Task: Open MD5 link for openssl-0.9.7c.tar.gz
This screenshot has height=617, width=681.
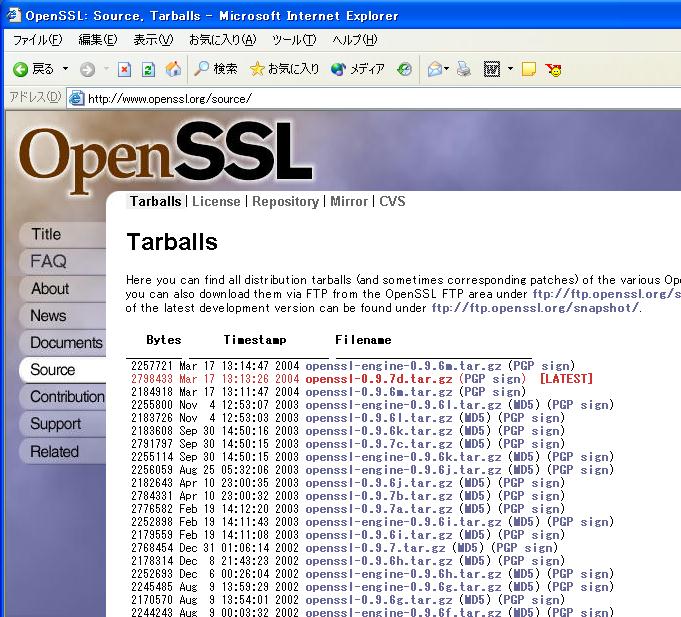Action: (475, 444)
